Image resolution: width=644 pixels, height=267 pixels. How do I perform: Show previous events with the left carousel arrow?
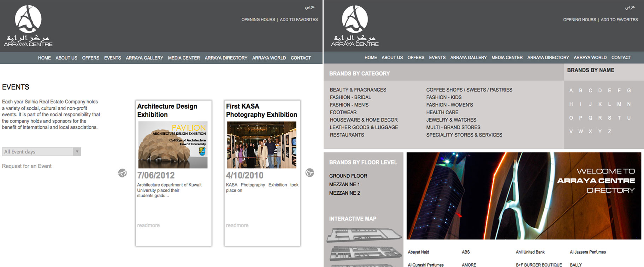[123, 173]
